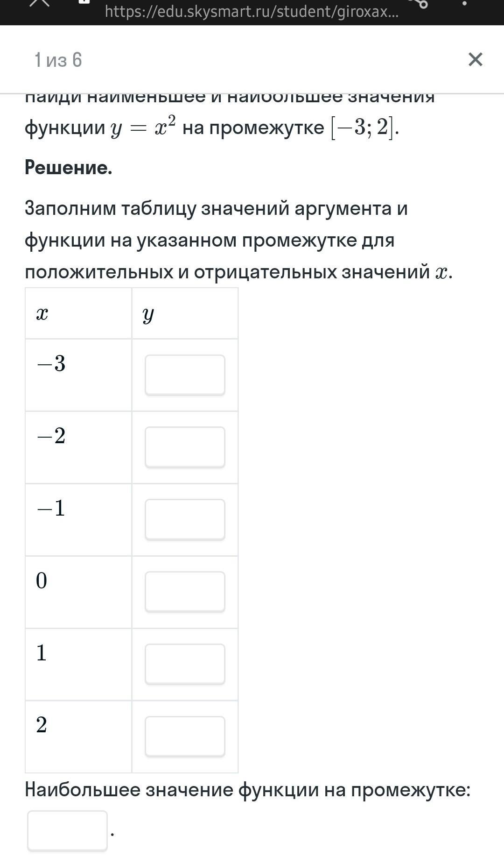This screenshot has width=504, height=857.
Task: Select the y input for x = −2
Action: pos(185,447)
